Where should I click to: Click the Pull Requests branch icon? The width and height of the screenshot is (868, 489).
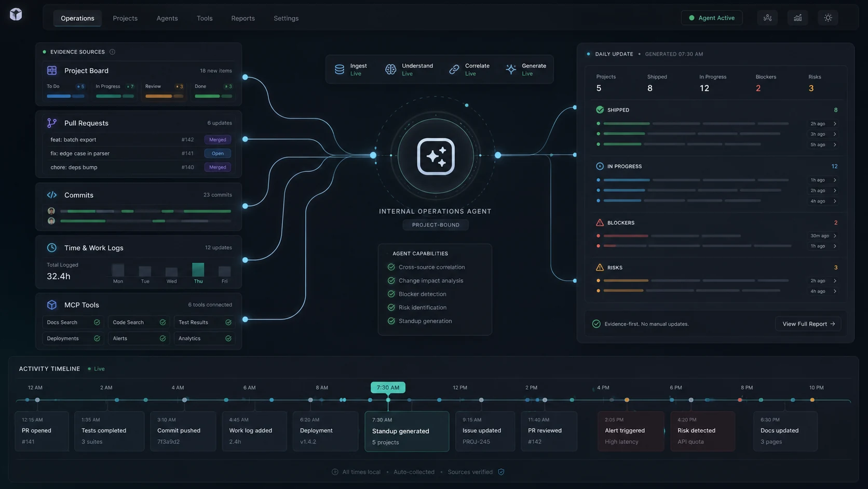pyautogui.click(x=52, y=123)
